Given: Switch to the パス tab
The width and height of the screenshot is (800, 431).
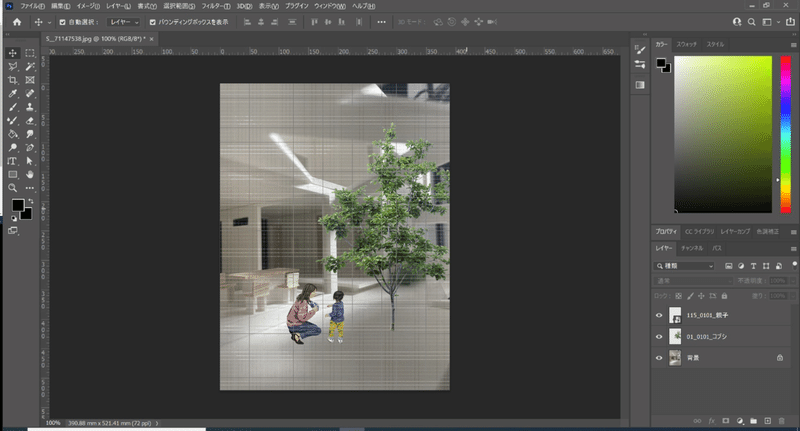Looking at the screenshot, I should pyautogui.click(x=717, y=248).
